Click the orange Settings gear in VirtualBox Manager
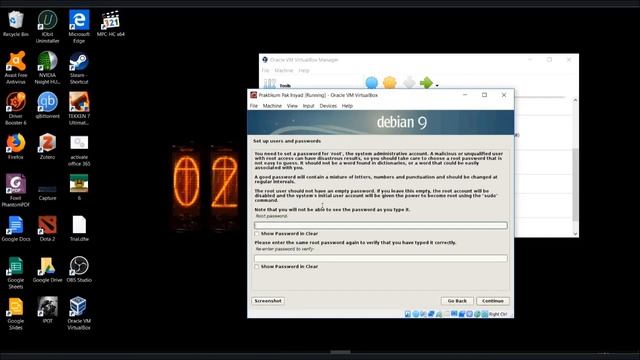This screenshot has width=640, height=360. point(390,82)
